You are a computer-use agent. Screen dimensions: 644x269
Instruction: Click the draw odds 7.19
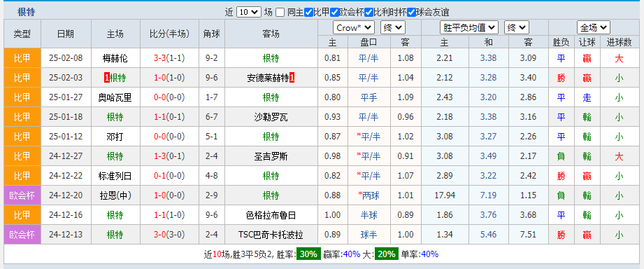pyautogui.click(x=488, y=195)
